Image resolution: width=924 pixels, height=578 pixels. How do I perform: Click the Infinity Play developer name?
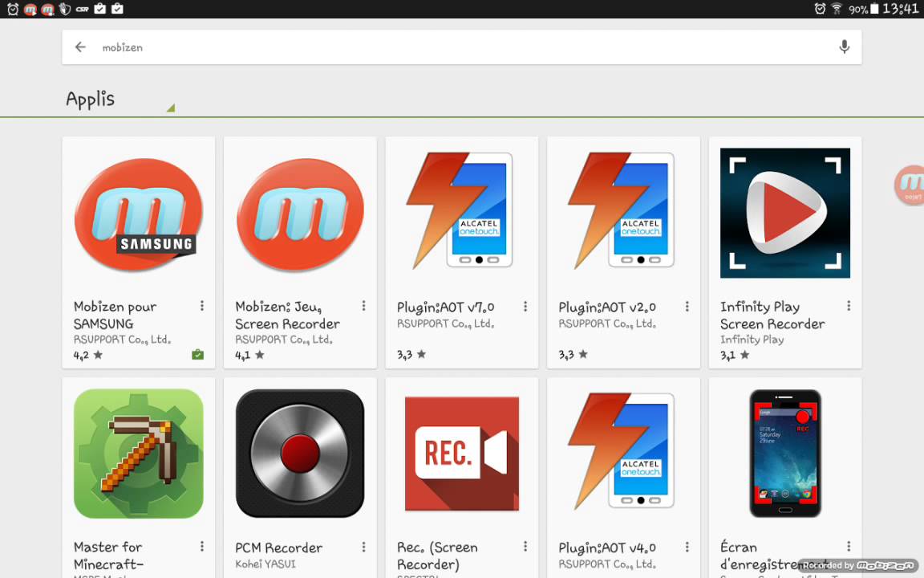click(752, 340)
